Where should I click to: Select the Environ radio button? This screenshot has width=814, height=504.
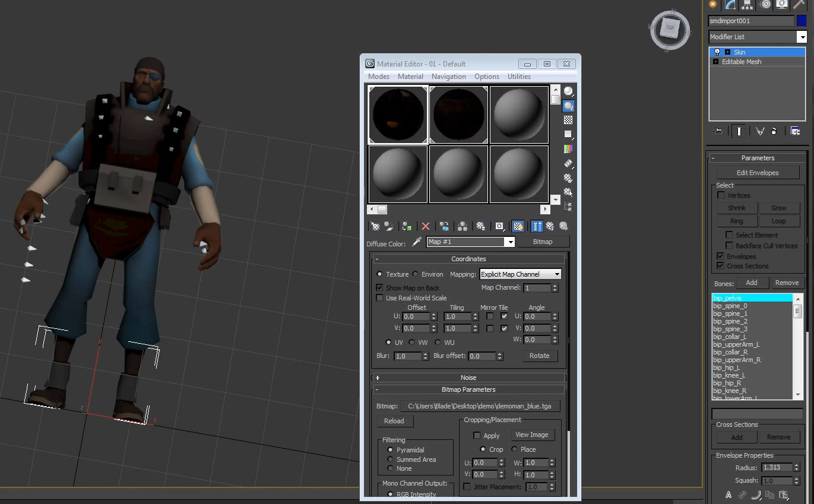pyautogui.click(x=416, y=274)
